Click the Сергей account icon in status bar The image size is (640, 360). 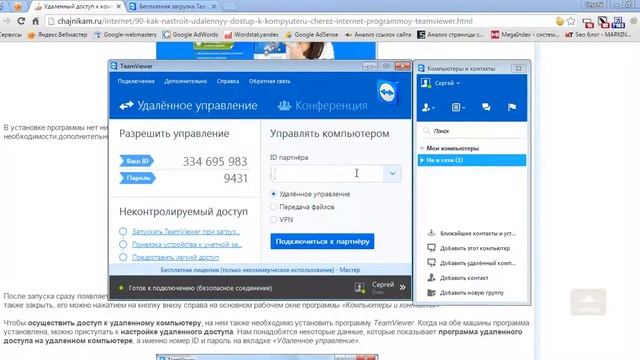pos(360,288)
